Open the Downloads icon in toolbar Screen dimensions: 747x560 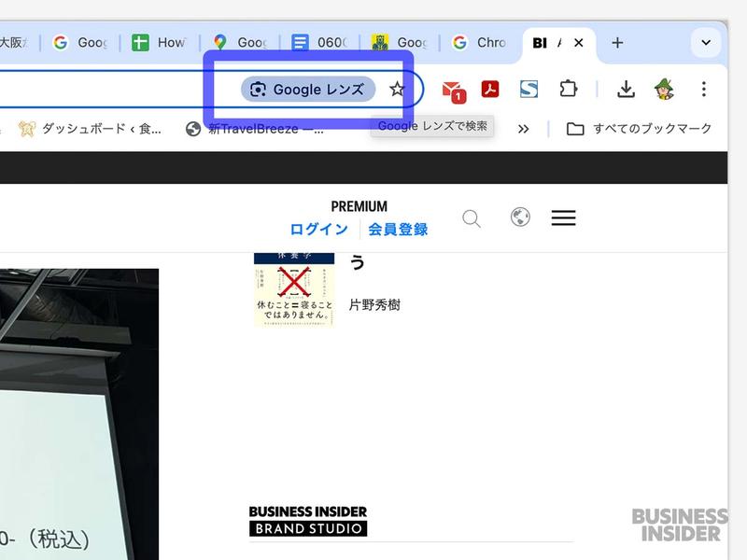pos(626,89)
